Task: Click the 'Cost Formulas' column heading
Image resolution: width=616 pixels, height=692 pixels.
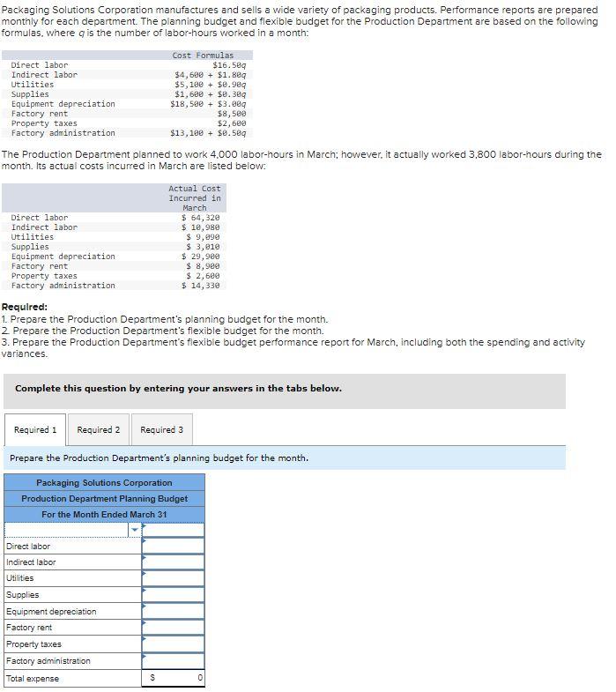Action: pos(203,56)
